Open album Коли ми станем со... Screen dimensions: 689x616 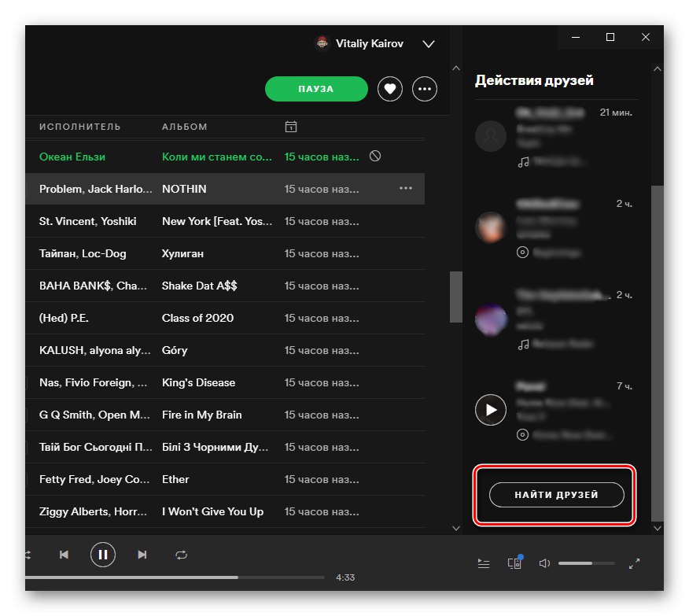coord(217,157)
